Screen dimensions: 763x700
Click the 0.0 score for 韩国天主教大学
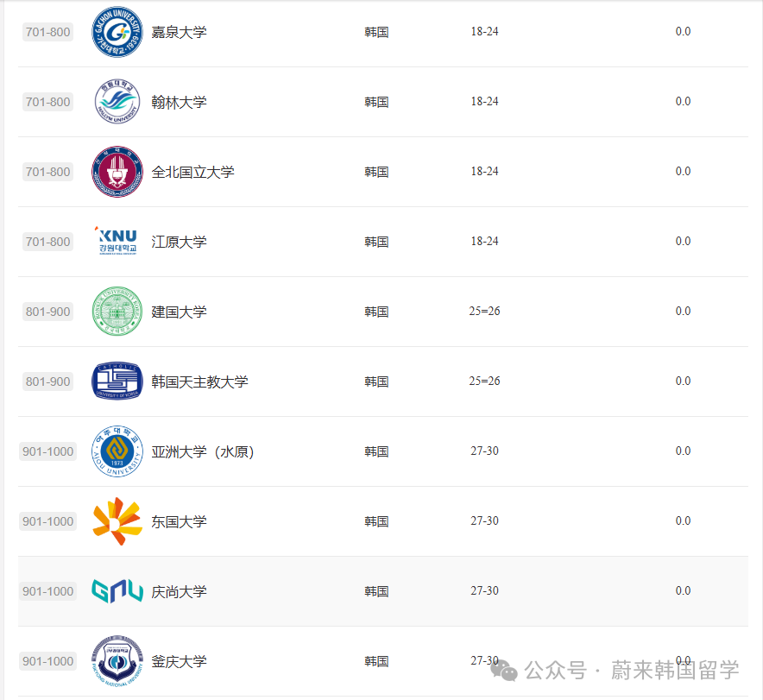coord(684,381)
